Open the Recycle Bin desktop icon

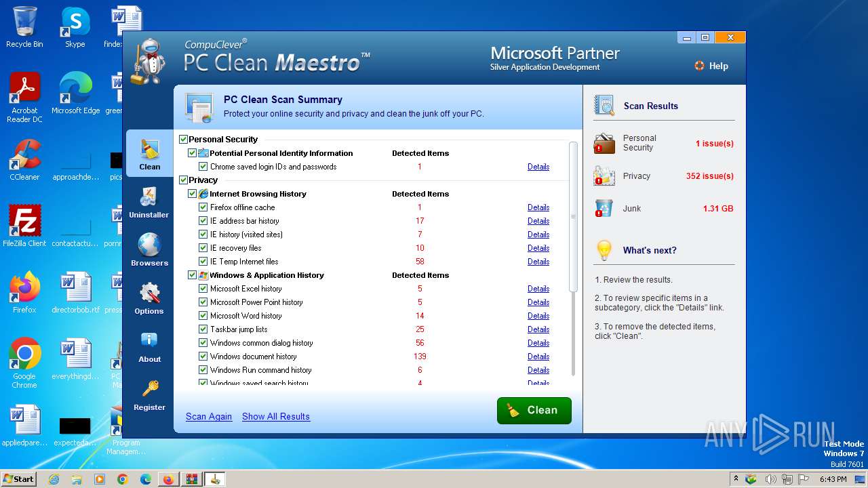pos(24,27)
